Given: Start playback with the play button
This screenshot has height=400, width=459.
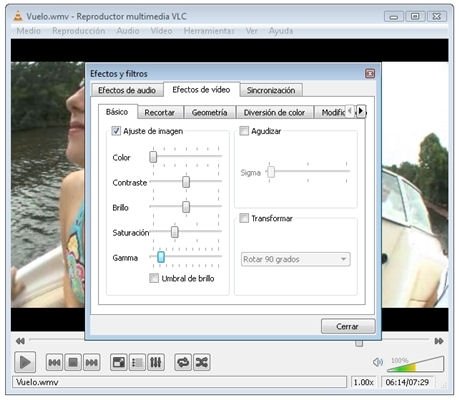Looking at the screenshot, I should click(25, 362).
